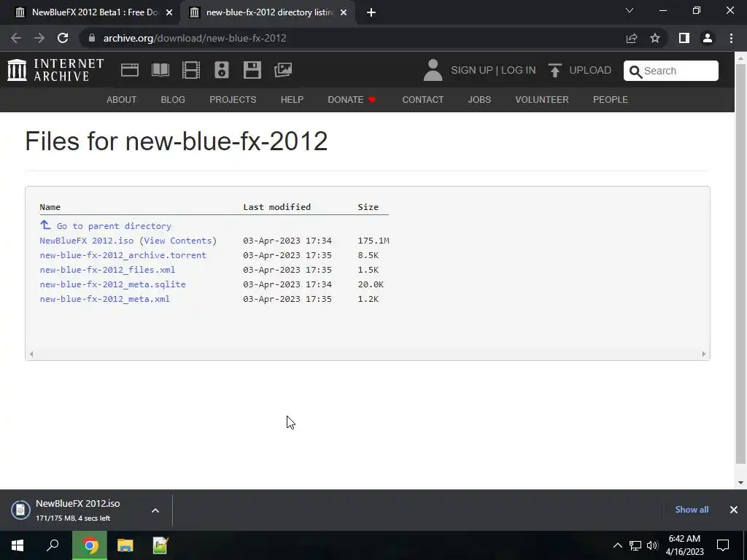Image resolution: width=747 pixels, height=560 pixels.
Task: Click the UPLOAD link text
Action: [590, 70]
